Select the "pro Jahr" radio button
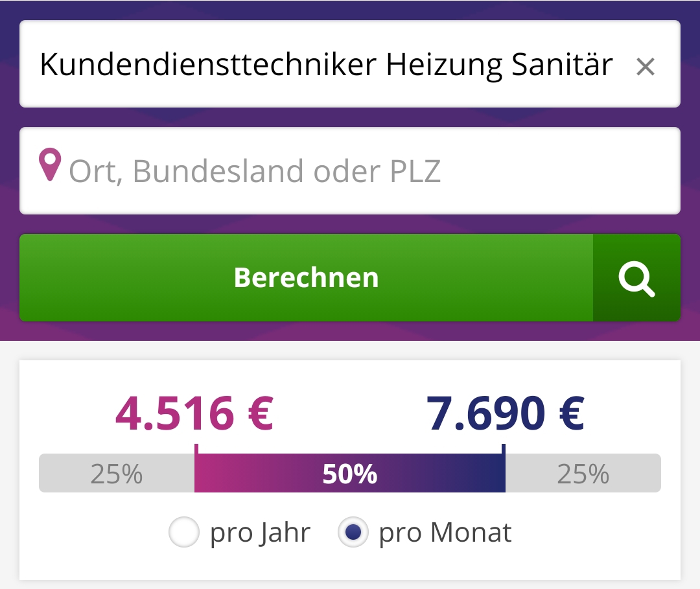Screen dimensions: 700x589 [183, 533]
